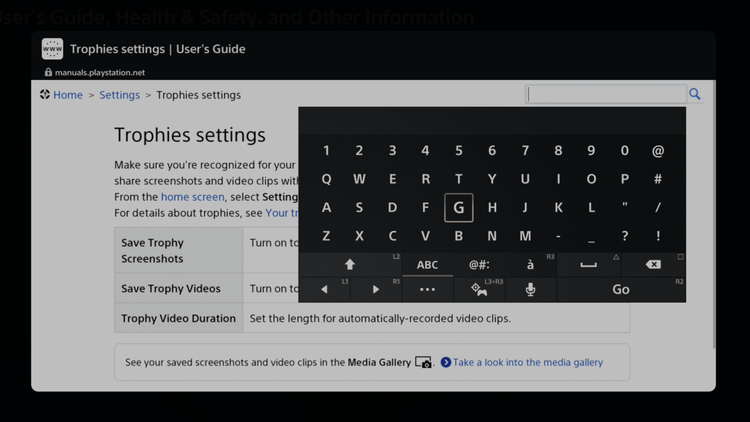Tap the Q key on keyboard

(x=326, y=179)
